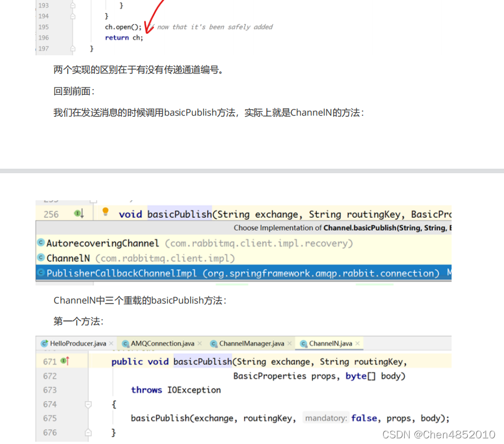Image resolution: width=504 pixels, height=444 pixels.
Task: Click line number 195 in the gutter
Action: (44, 27)
